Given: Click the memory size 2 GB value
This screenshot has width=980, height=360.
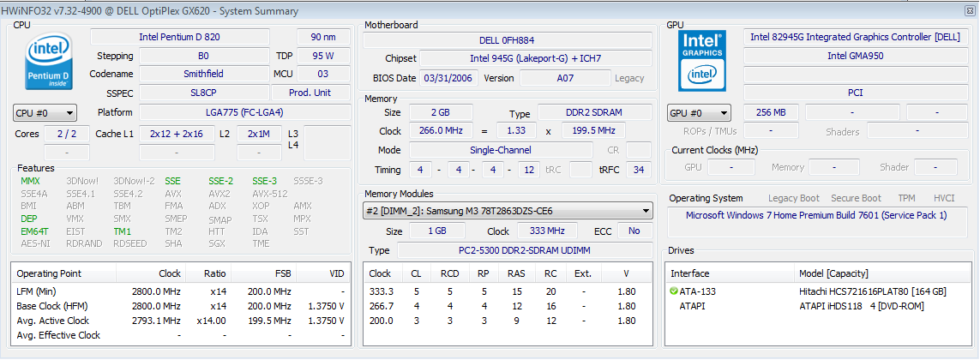Looking at the screenshot, I should 441,113.
